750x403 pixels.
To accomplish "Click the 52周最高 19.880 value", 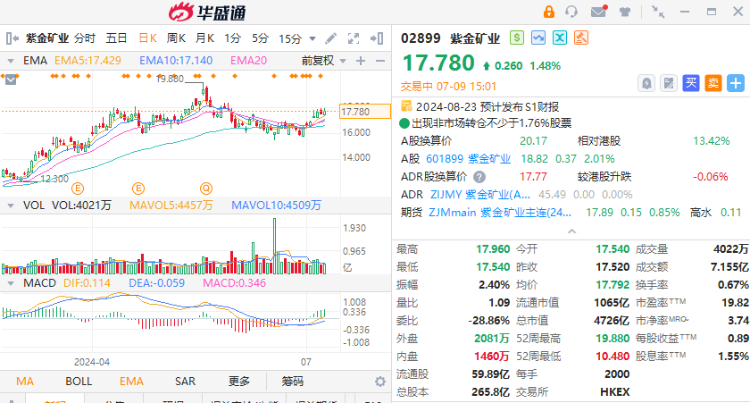I will pos(612,338).
